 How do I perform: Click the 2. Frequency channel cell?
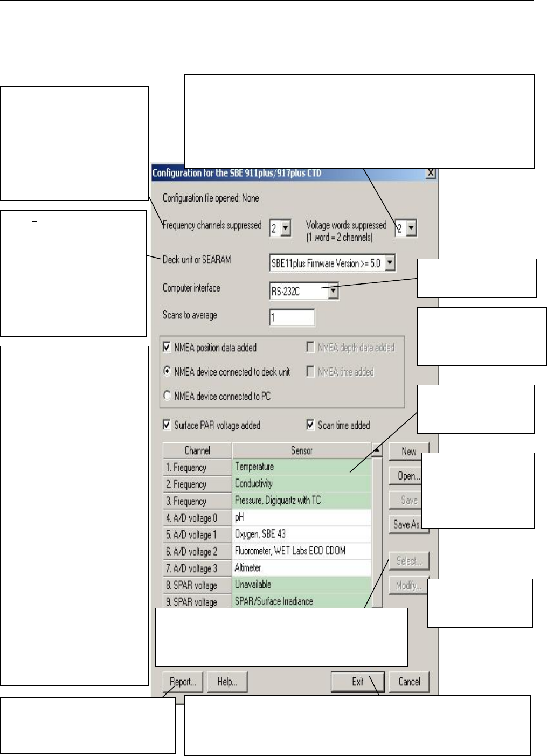pyautogui.click(x=197, y=484)
